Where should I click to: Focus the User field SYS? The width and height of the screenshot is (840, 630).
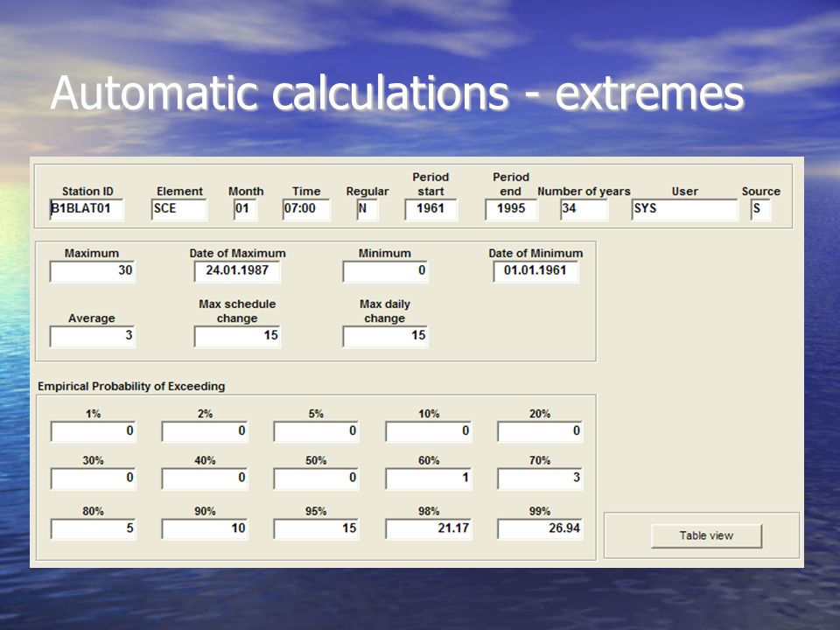point(684,209)
